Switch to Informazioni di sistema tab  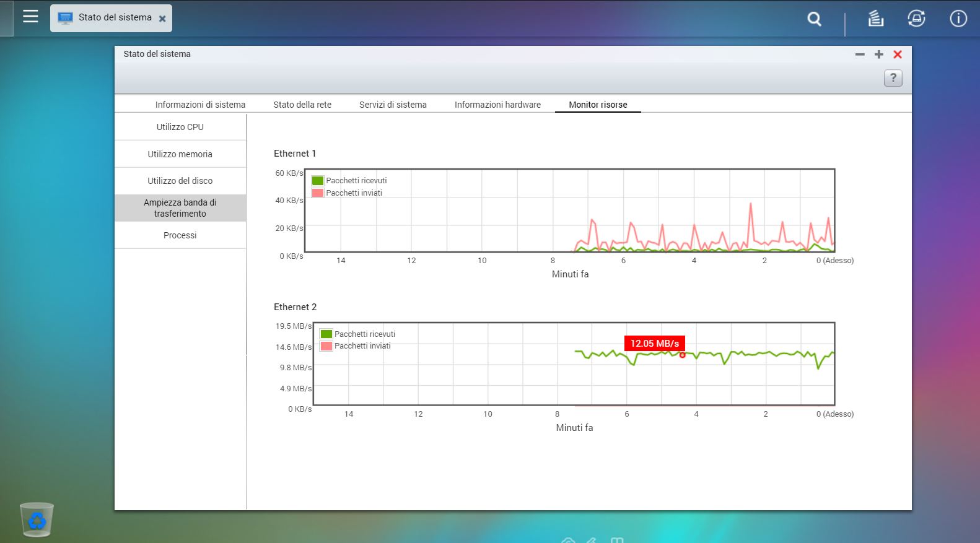click(x=200, y=105)
